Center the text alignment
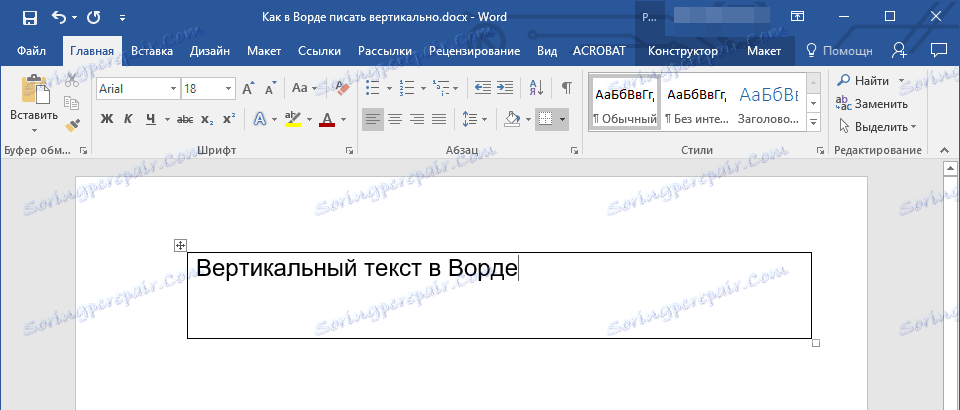The image size is (960, 410). 395,119
